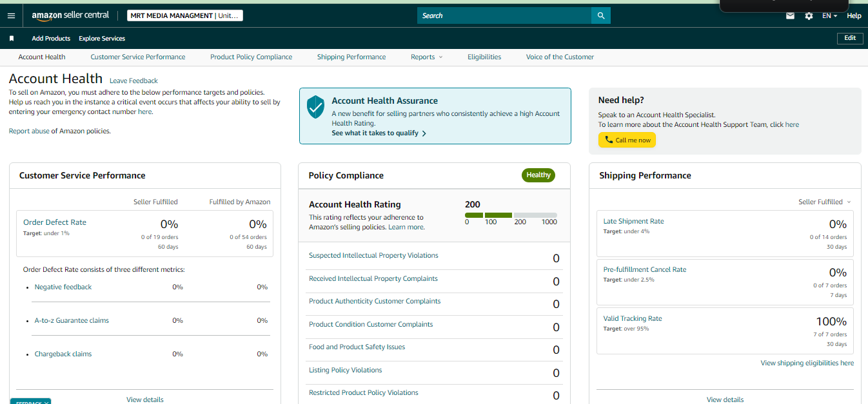
Task: Focus the Search input field
Action: click(x=504, y=15)
